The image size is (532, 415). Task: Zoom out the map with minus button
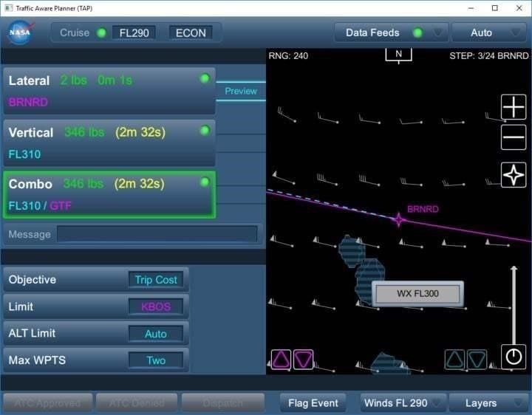coord(514,137)
